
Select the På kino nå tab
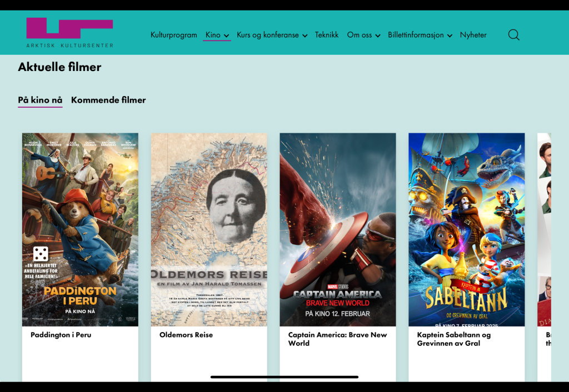pos(40,100)
